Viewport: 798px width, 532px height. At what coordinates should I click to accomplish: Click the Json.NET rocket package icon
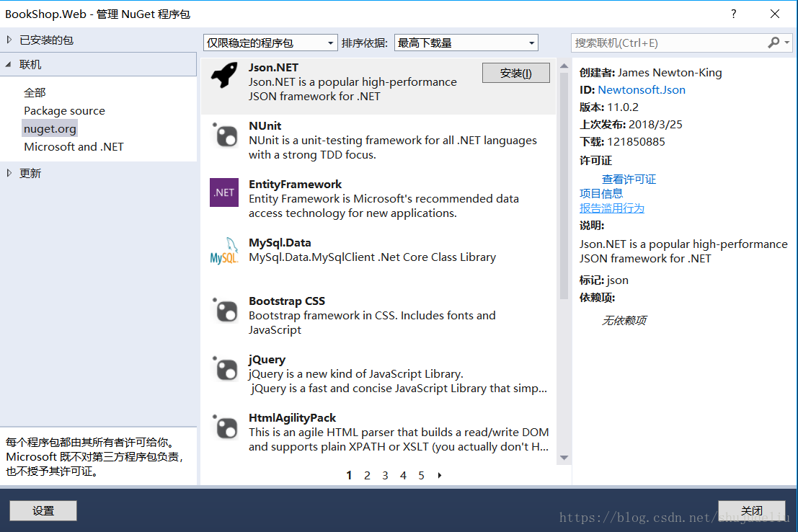click(224, 76)
